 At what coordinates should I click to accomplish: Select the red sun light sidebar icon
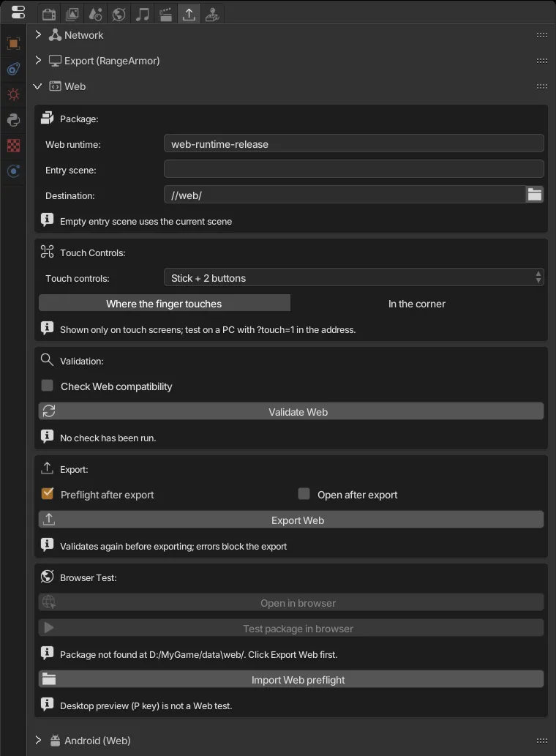pos(13,94)
